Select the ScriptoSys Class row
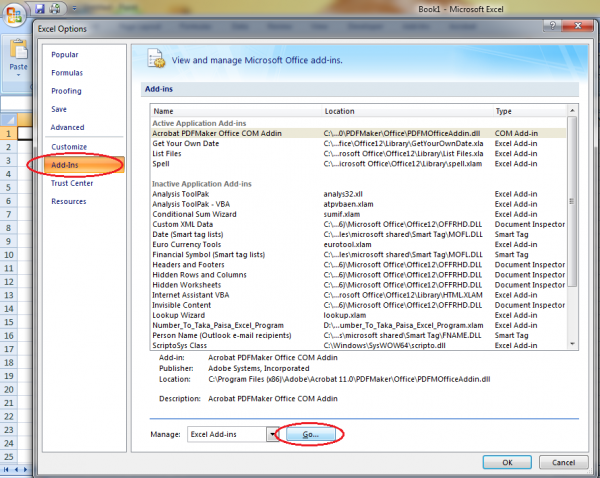The image size is (600, 478). pos(358,346)
